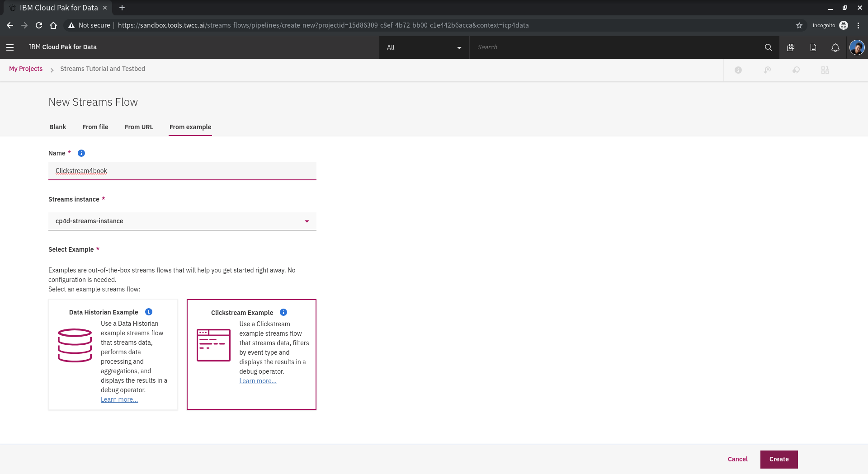The height and width of the screenshot is (474, 868).
Task: Select the Data Historian Example card
Action: [x=113, y=355]
